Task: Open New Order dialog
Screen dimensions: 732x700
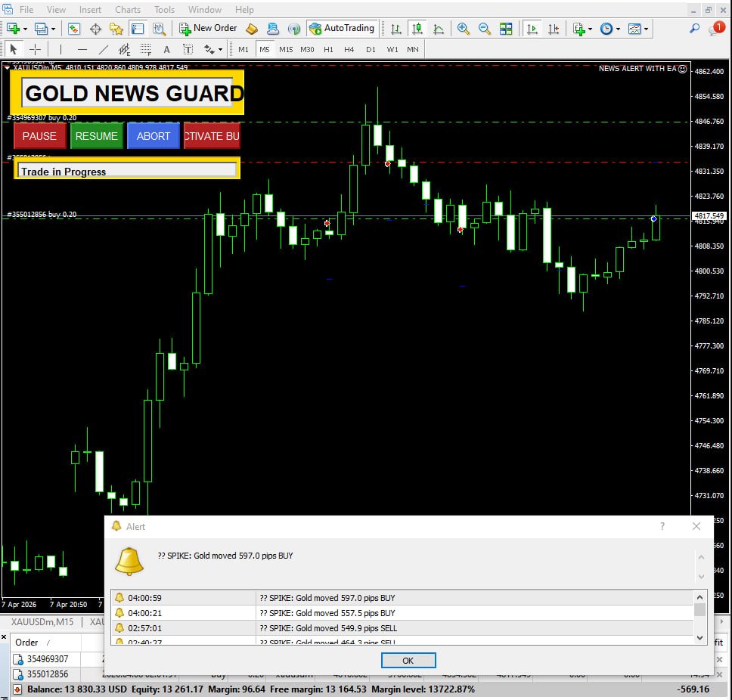Action: 208,29
